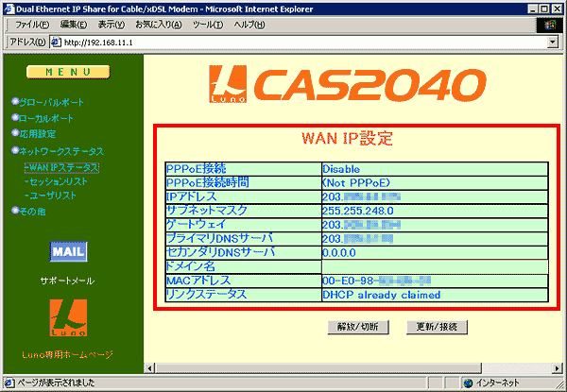Select セッションリスト submenu link
Screen dimensions: 567x392
(56, 181)
